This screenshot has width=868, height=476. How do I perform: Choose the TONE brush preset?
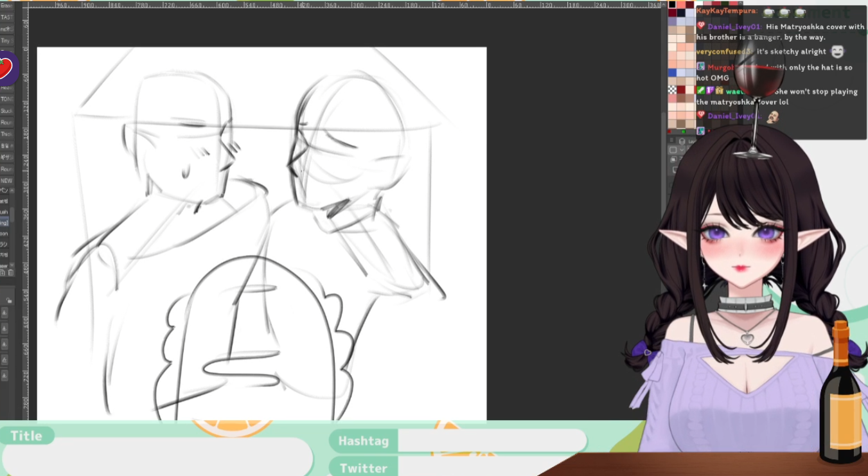[6, 99]
